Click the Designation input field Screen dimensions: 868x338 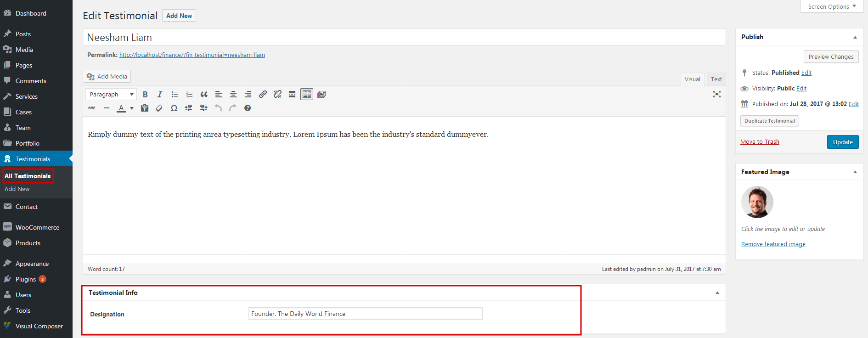366,314
